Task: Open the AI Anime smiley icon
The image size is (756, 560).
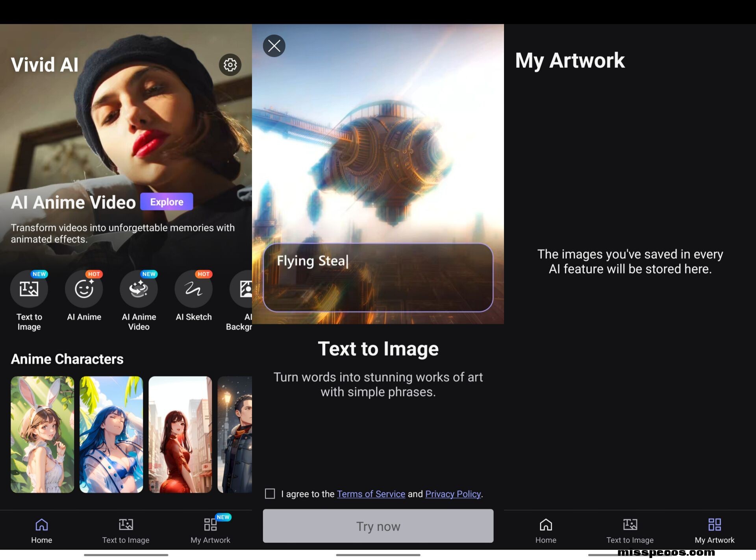Action: click(84, 289)
